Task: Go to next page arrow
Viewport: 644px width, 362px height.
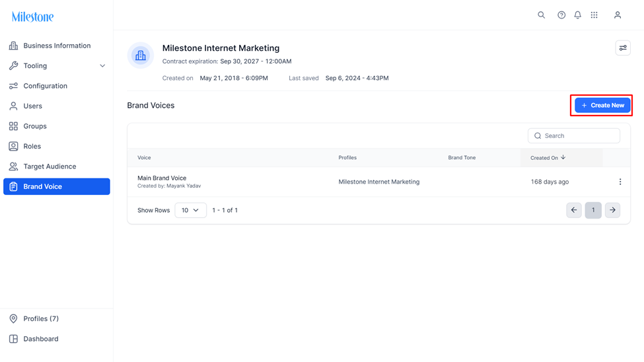Action: point(612,210)
